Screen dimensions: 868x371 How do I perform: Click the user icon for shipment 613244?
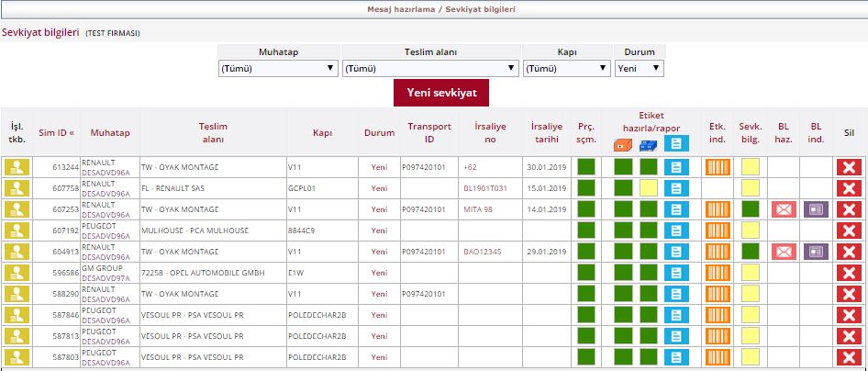click(x=17, y=167)
